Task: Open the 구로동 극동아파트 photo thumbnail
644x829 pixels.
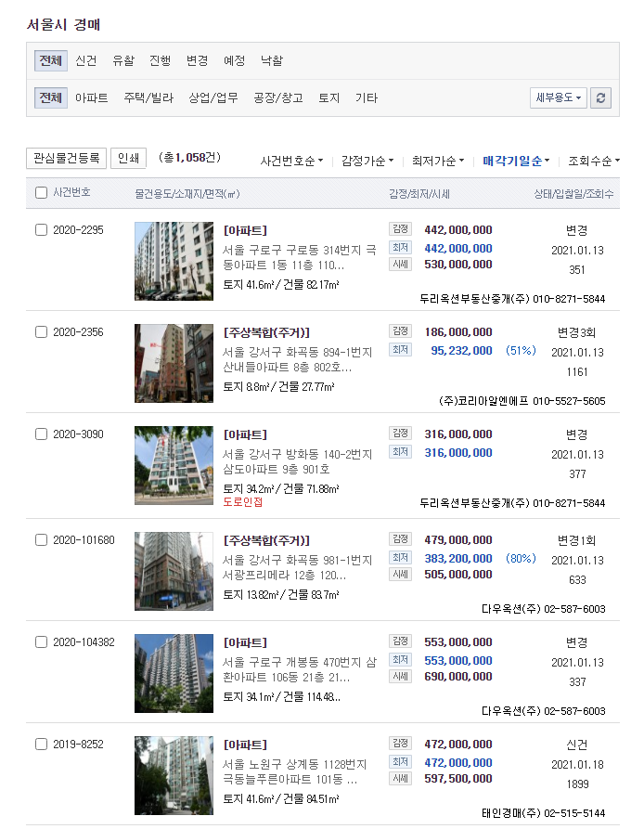Action: tap(174, 261)
